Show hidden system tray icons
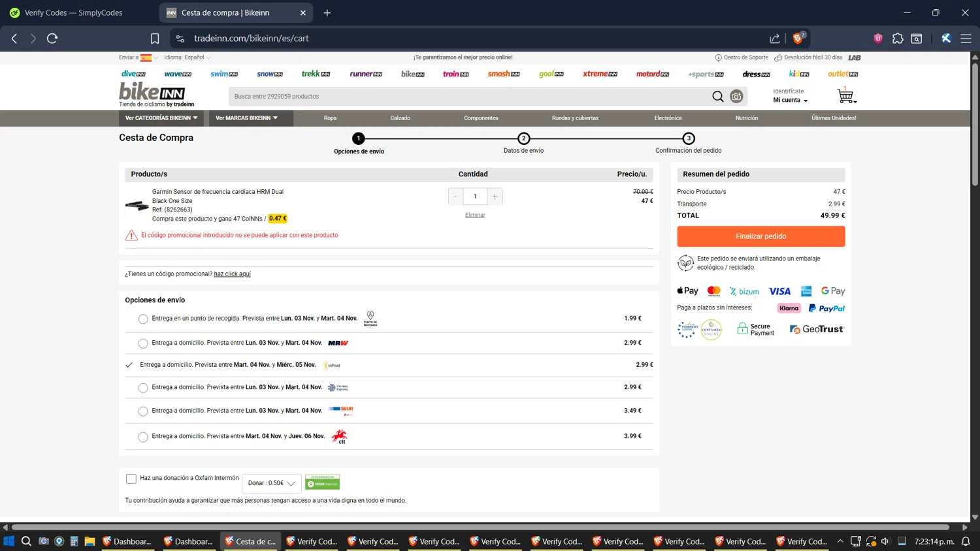 [x=840, y=541]
